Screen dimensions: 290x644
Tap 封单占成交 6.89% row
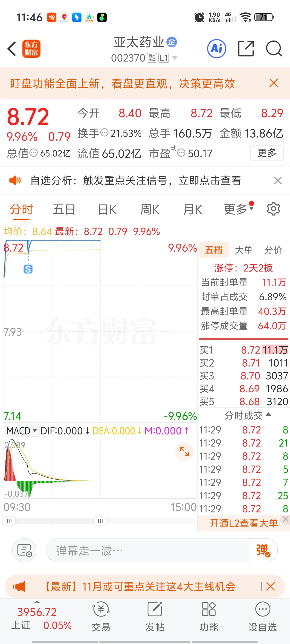point(244,297)
